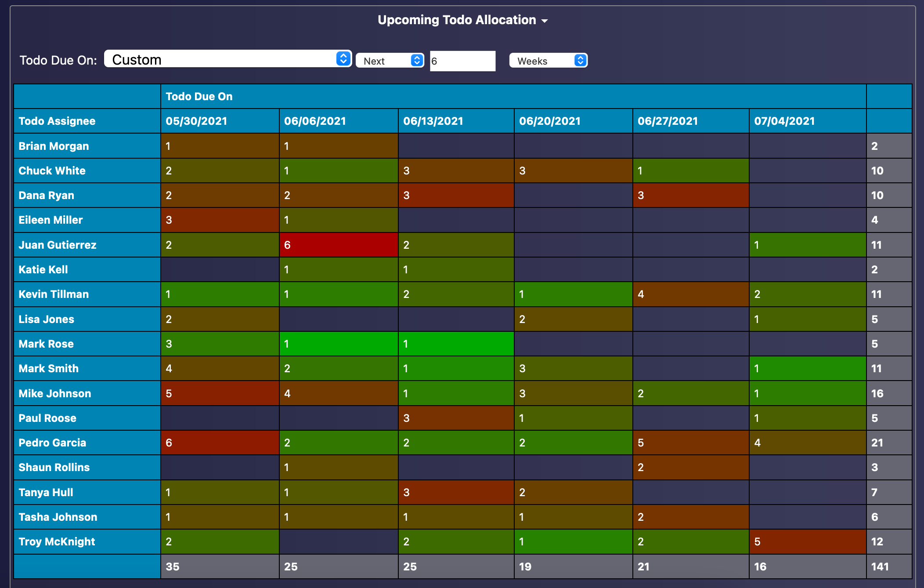Image resolution: width=924 pixels, height=588 pixels.
Task: Click the Mike Johnson row label
Action: 87,393
